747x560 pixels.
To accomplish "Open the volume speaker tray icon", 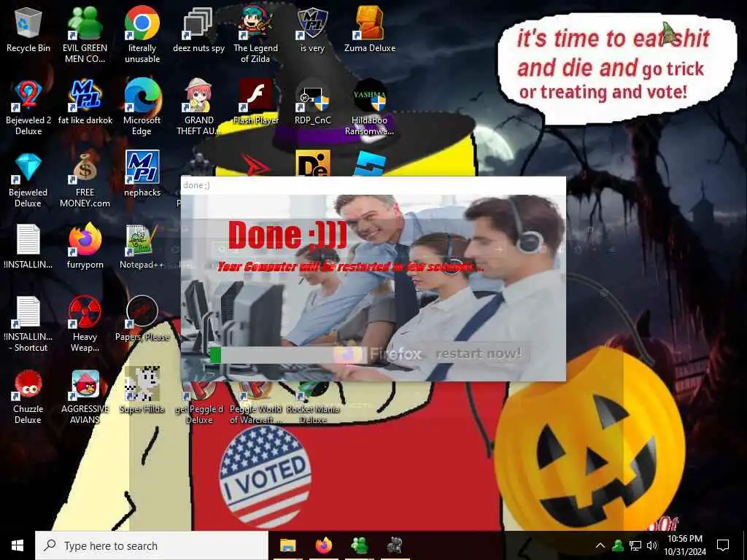I will click(x=651, y=545).
